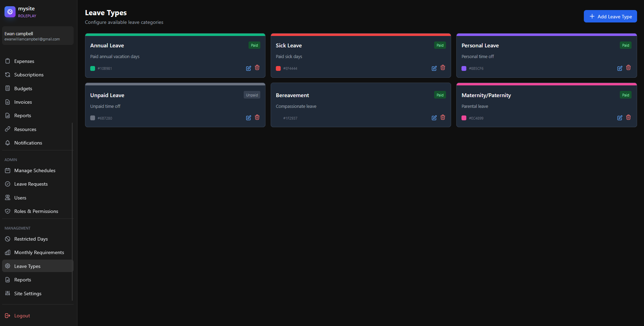Edit the Bereavement leave type
Screen dimensions: 644x326
[434, 118]
